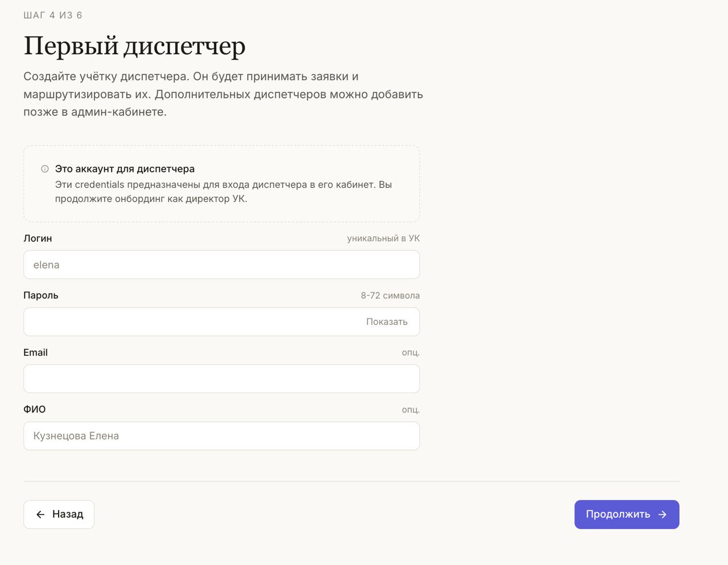728x565 pixels.
Task: Click the info icon in dispatcher notice
Action: (x=45, y=169)
